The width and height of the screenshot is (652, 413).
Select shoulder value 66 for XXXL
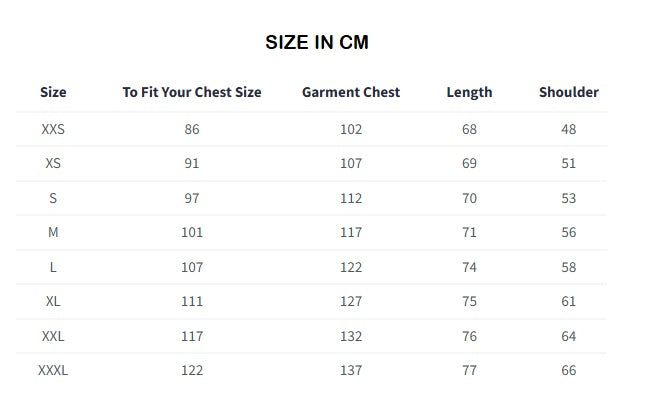tap(568, 370)
